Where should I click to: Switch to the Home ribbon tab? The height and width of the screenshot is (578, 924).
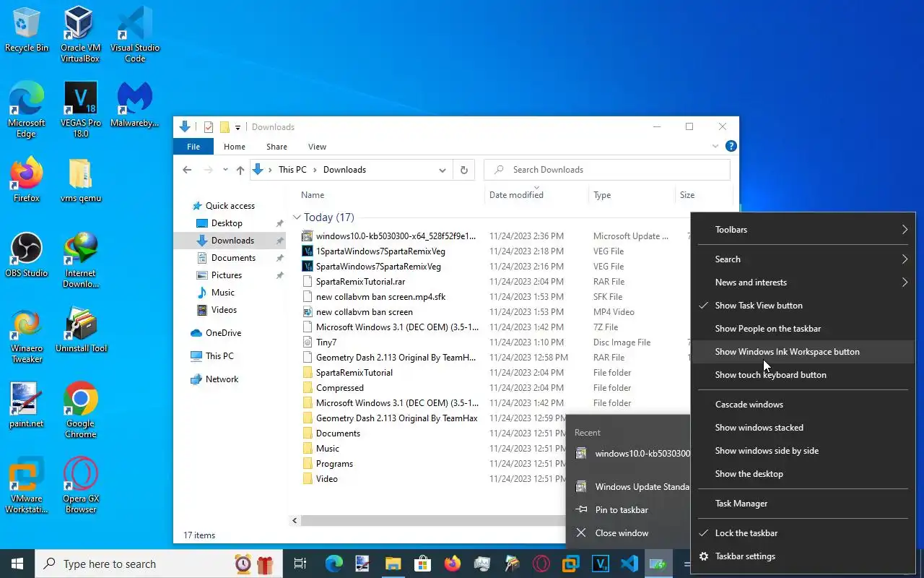point(235,146)
